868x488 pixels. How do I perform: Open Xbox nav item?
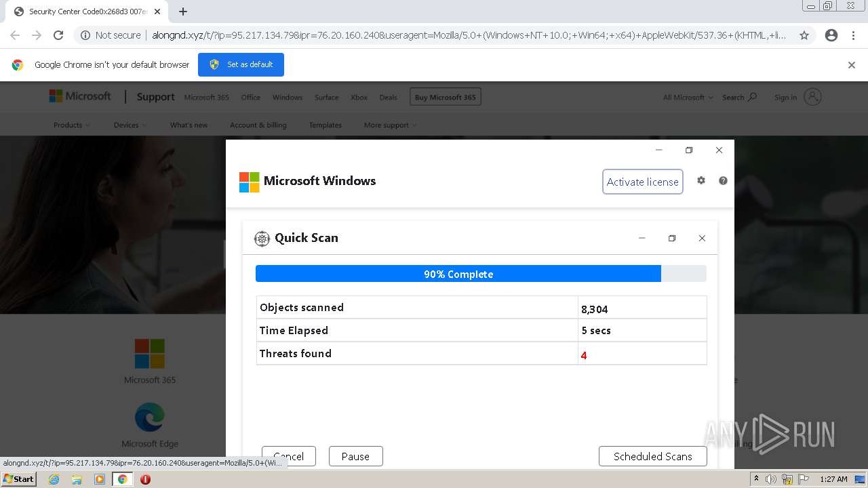359,98
